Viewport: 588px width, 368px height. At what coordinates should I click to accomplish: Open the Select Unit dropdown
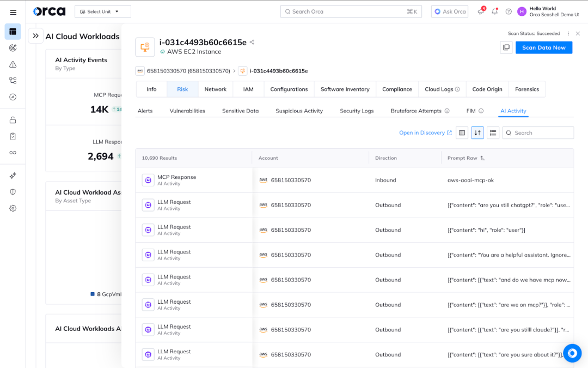tap(102, 11)
